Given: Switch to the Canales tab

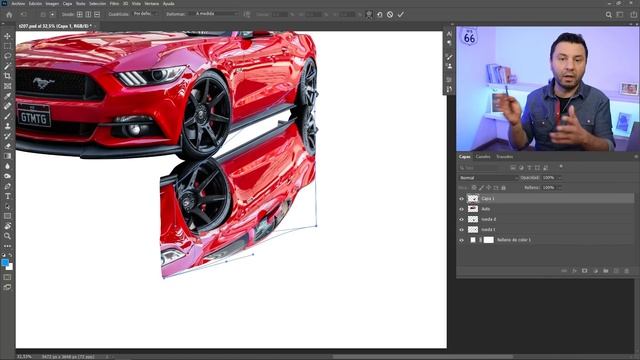Looking at the screenshot, I should (x=483, y=157).
